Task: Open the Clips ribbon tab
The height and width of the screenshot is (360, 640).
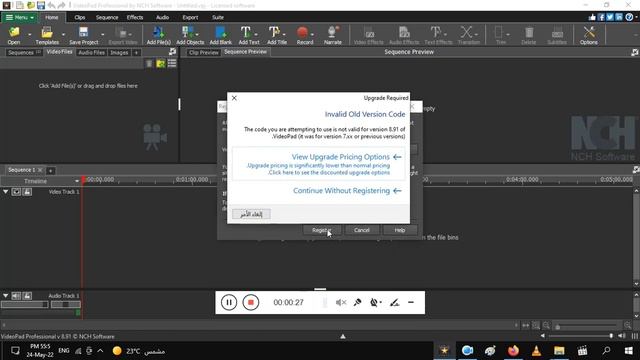Action: (80, 17)
